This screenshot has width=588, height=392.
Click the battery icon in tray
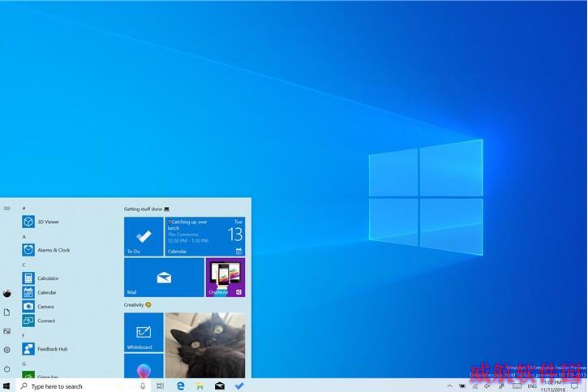coord(462,386)
